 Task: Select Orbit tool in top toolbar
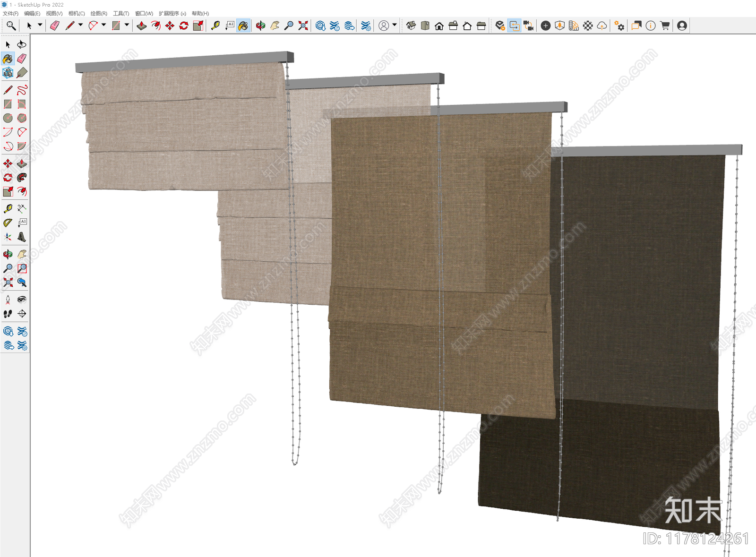coord(260,26)
